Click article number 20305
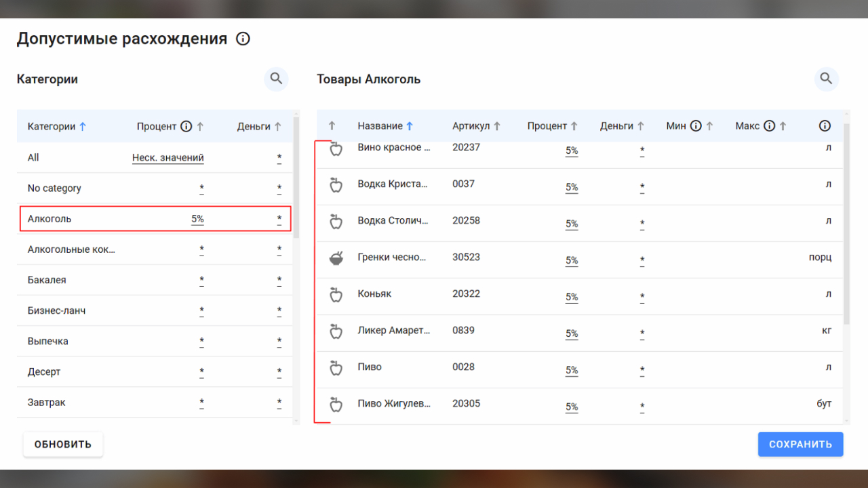Image resolution: width=868 pixels, height=488 pixels. pyautogui.click(x=466, y=403)
